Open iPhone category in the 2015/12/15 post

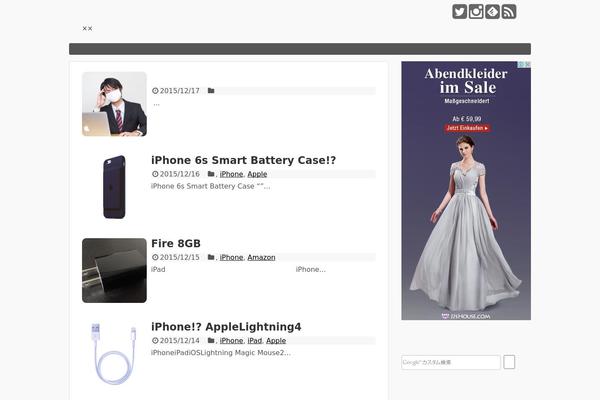(x=231, y=258)
